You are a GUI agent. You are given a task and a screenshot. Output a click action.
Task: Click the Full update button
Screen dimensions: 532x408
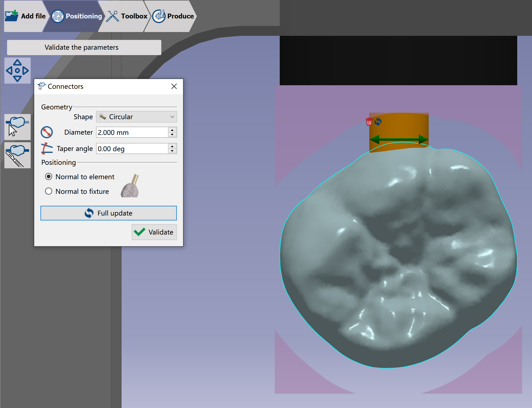pos(109,213)
